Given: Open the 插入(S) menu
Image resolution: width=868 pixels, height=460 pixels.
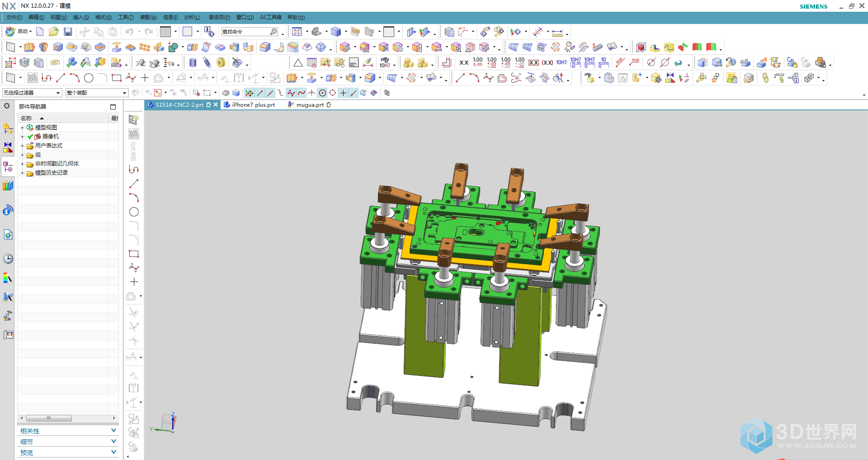Looking at the screenshot, I should tap(81, 17).
